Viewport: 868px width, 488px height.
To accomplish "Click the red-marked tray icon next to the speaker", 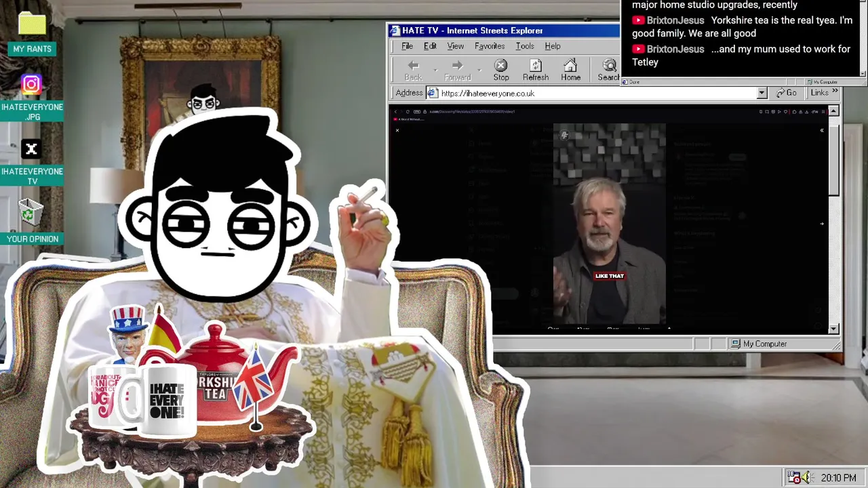I will pyautogui.click(x=793, y=478).
